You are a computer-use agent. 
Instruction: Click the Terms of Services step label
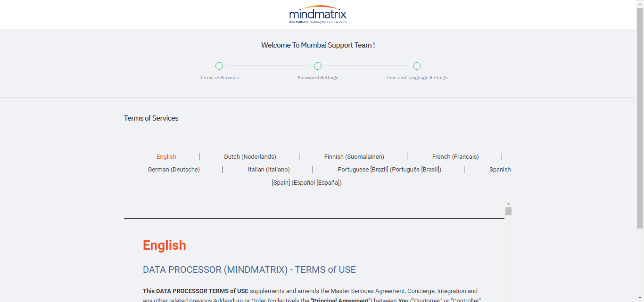(219, 78)
